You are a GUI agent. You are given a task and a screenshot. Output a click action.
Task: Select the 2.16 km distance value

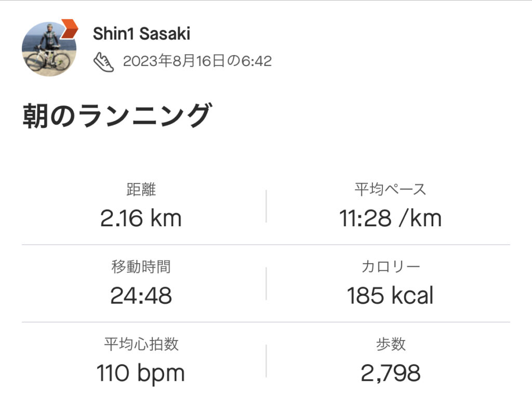(x=141, y=218)
